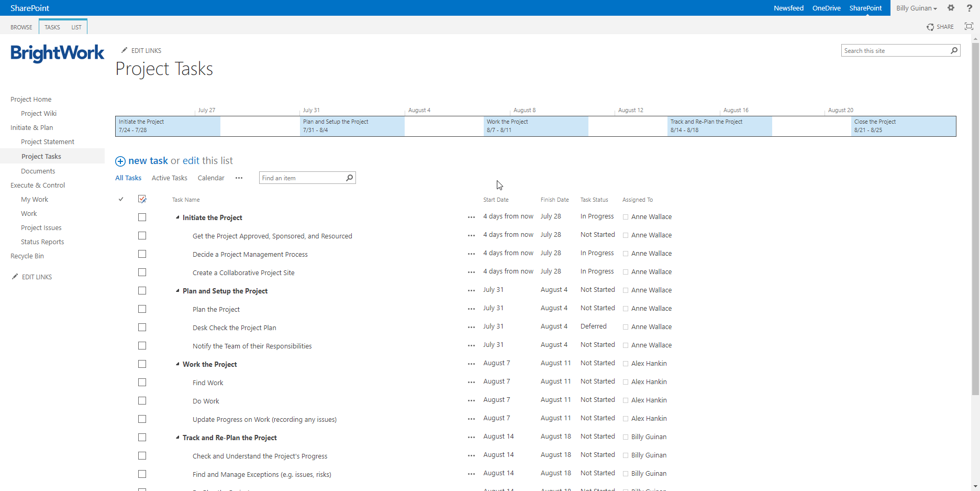Open the ellipsis next to Calendar view
Screen dimensions: 980x491
pos(239,178)
